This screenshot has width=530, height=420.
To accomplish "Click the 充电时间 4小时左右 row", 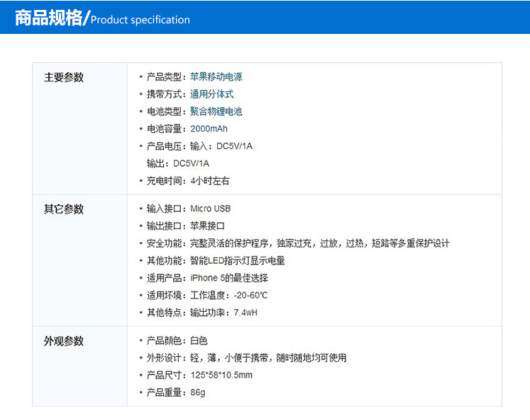I will [188, 181].
